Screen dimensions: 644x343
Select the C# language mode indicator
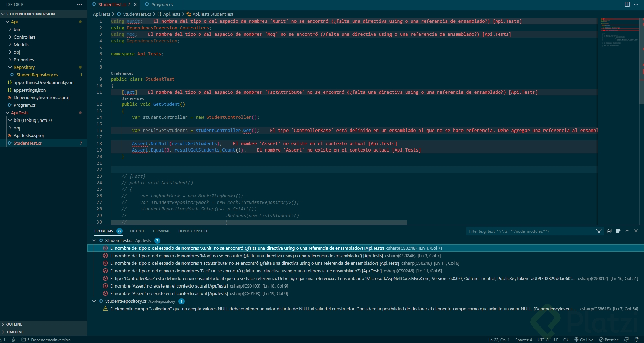pos(565,340)
